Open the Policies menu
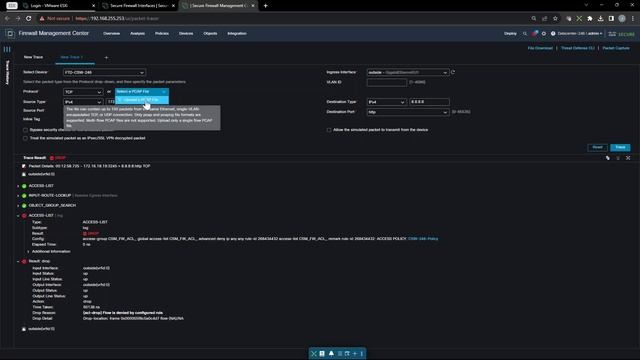This screenshot has height=360, width=640. click(x=162, y=33)
